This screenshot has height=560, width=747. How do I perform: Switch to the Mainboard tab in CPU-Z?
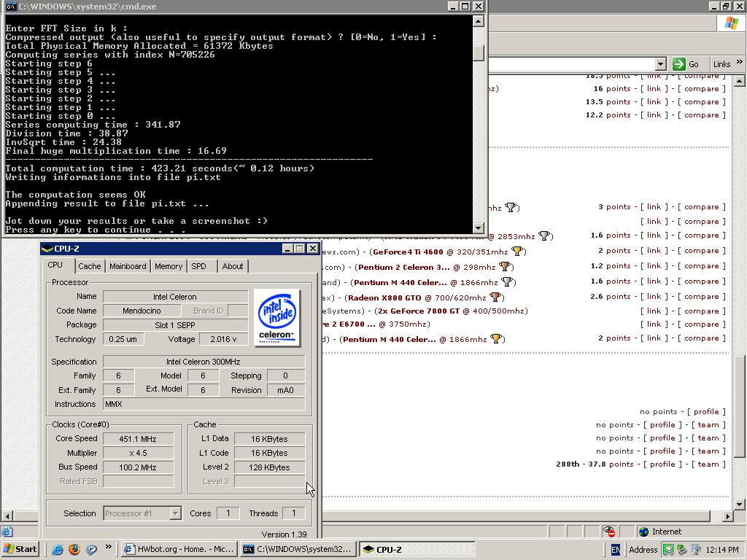[x=128, y=266]
